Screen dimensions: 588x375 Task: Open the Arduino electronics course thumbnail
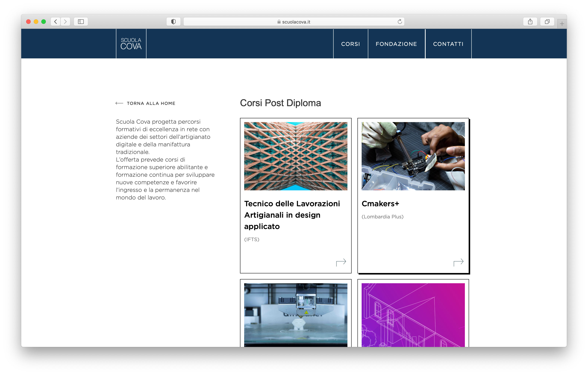[x=413, y=156]
